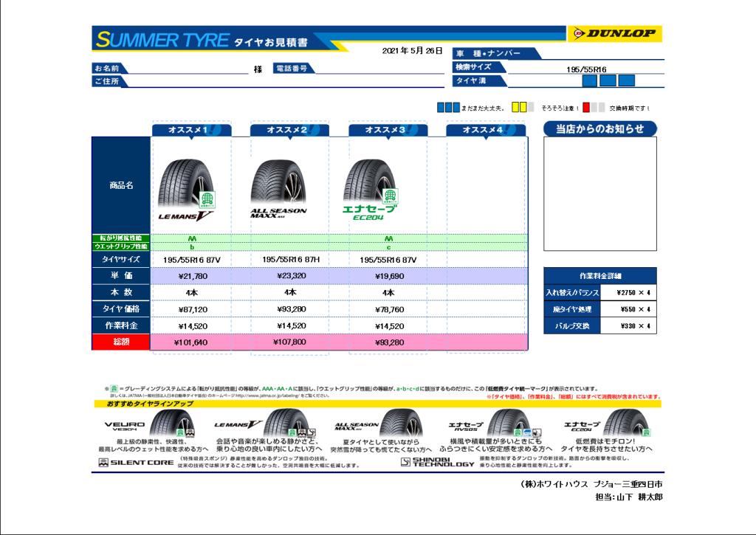
Task: Select the オススメ4 column tab
Action: pos(486,130)
